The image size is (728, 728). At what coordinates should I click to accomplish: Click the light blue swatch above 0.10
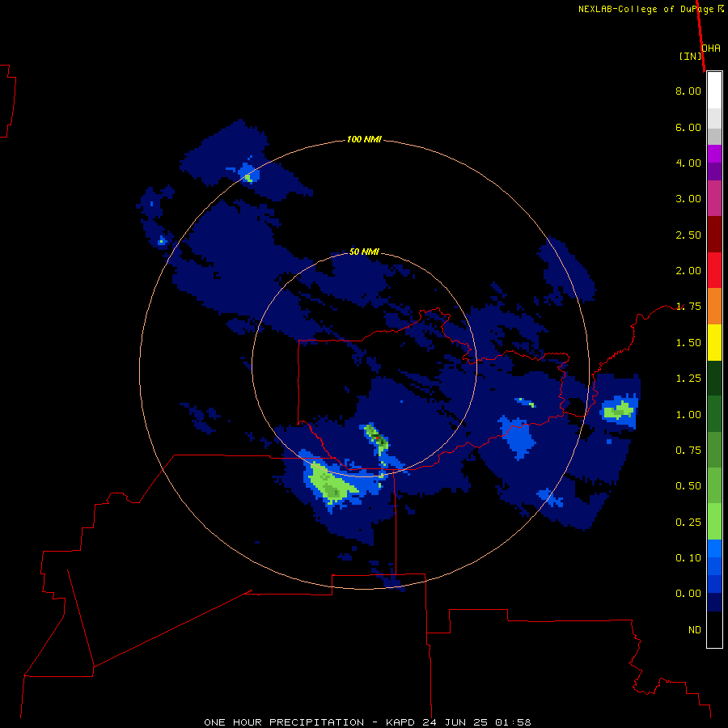pyautogui.click(x=714, y=548)
